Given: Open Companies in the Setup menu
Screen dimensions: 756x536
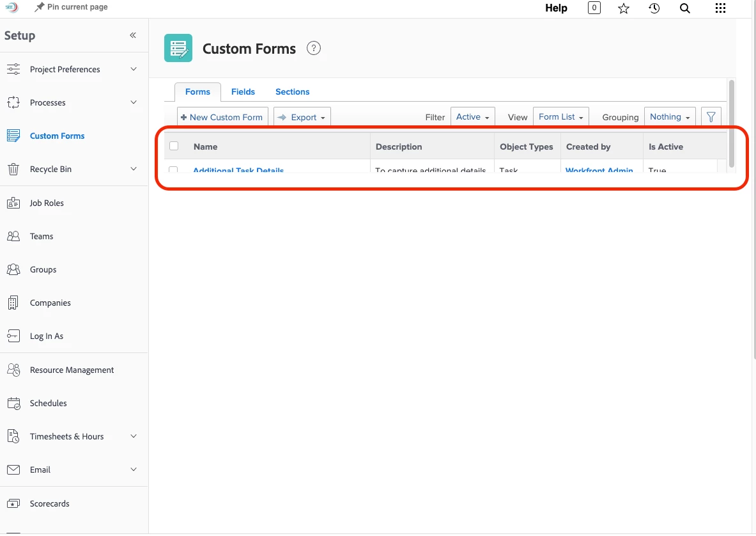Looking at the screenshot, I should pos(50,303).
